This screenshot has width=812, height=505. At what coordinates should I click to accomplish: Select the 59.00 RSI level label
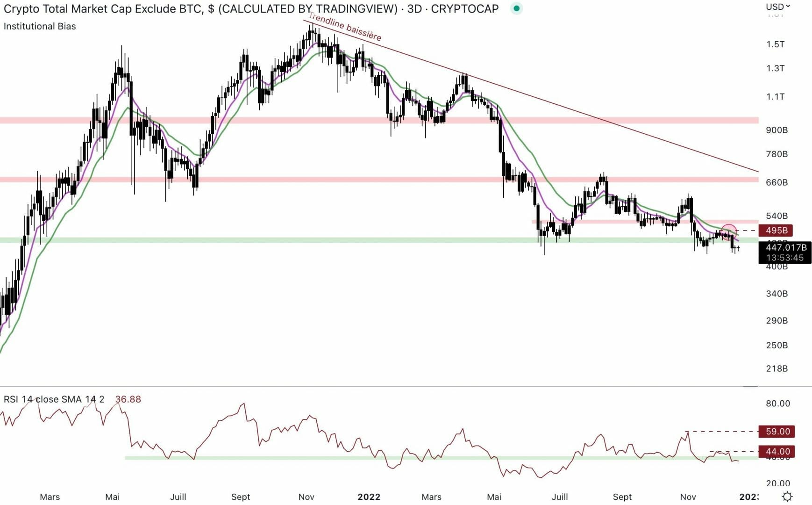point(777,432)
